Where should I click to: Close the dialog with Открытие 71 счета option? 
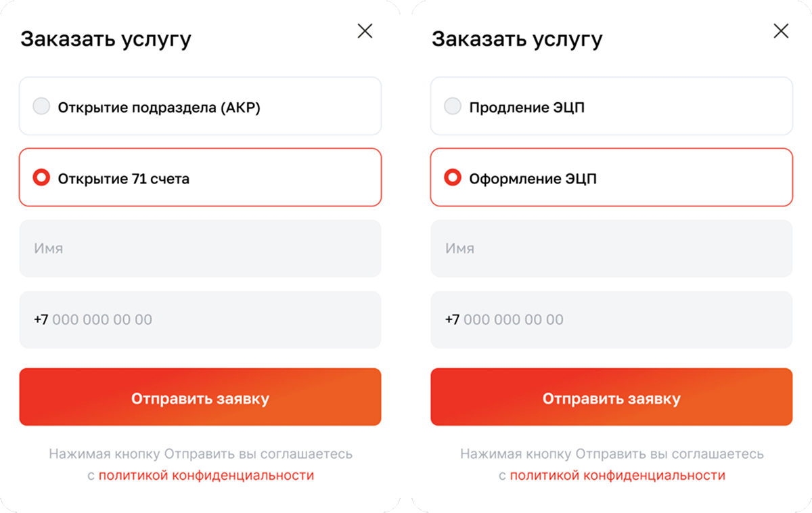[365, 31]
